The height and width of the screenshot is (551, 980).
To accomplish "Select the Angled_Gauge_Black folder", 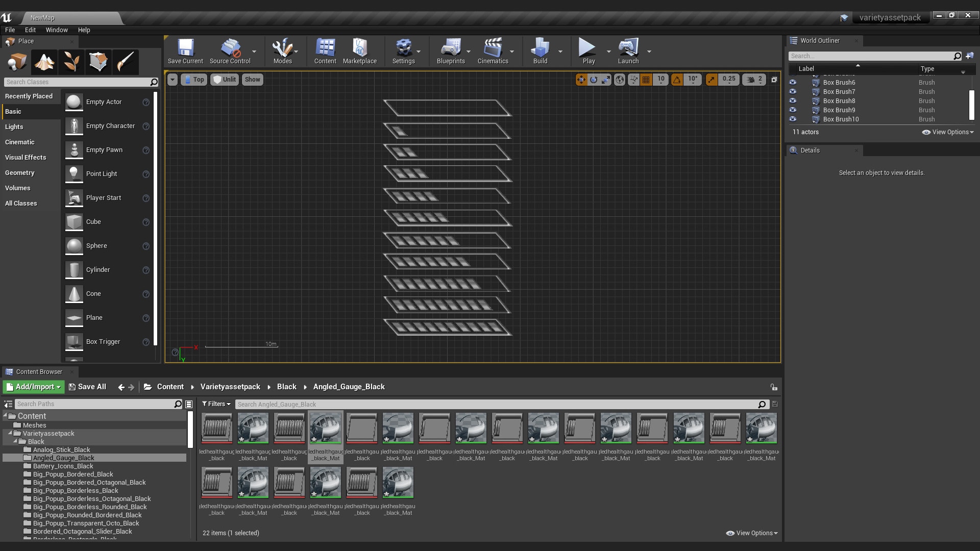I will click(63, 458).
